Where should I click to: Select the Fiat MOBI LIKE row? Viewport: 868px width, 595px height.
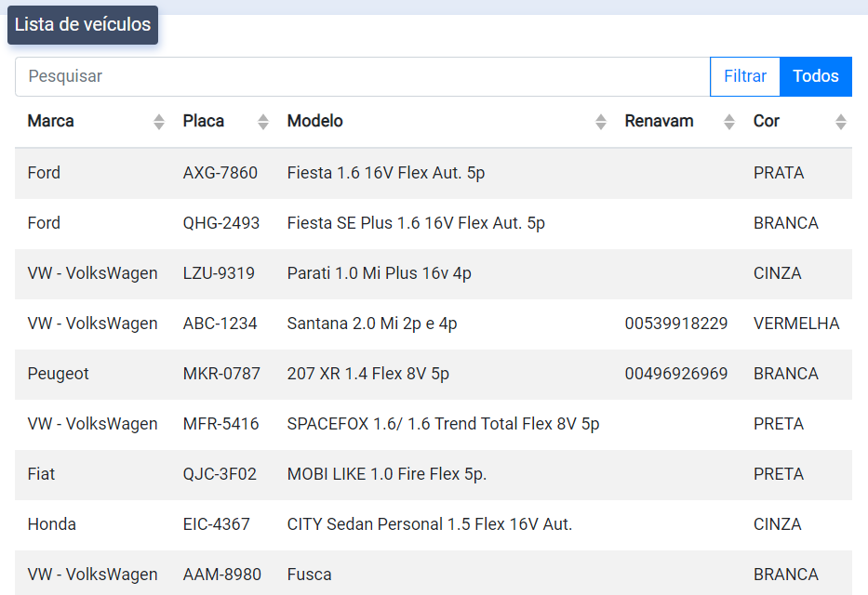pyautogui.click(x=386, y=474)
